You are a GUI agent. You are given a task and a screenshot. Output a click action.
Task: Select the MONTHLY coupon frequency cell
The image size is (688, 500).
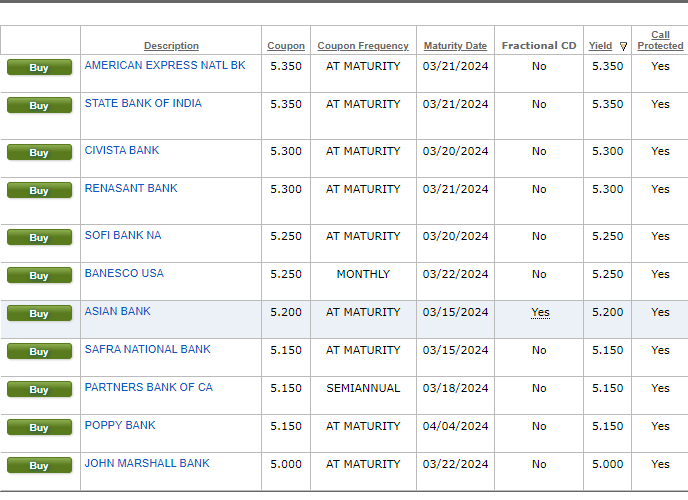coord(363,275)
